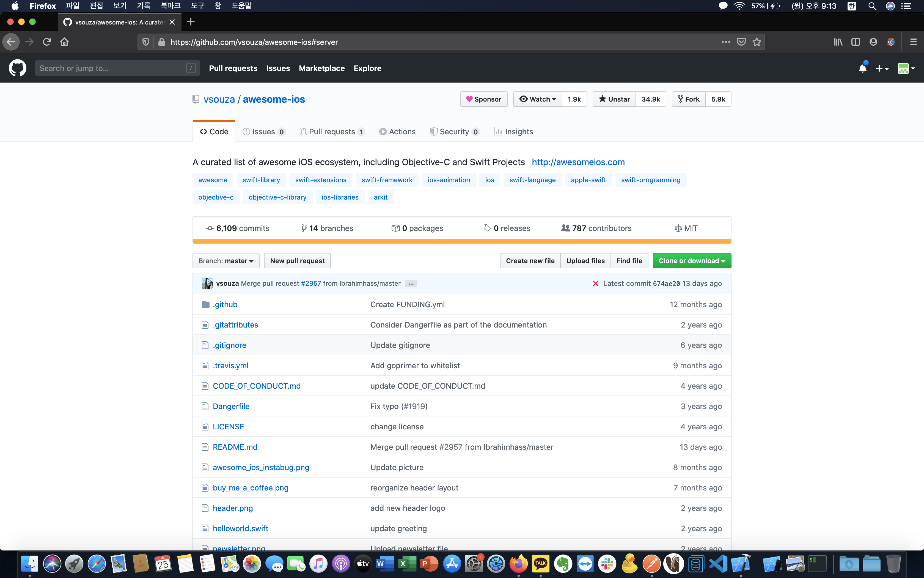View the 34.9k stargazers count
The width and height of the screenshot is (924, 578).
coord(651,99)
